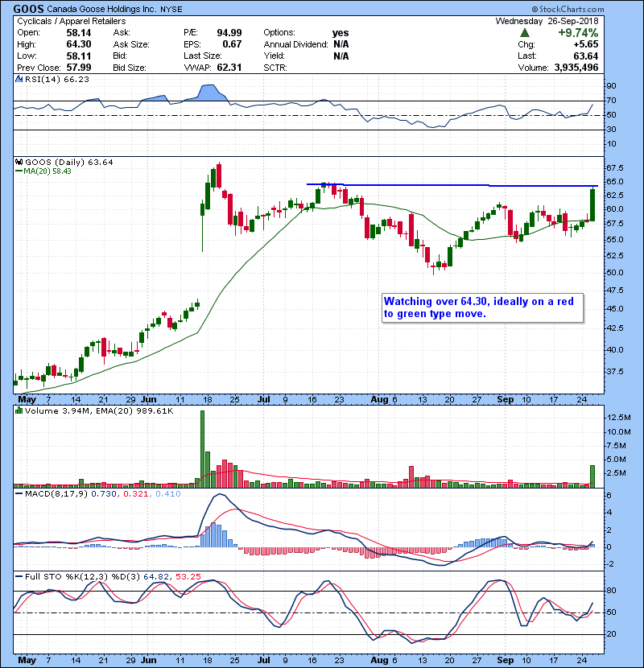Click the stochastic %D value 53.25
Viewport: 644px width, 668px height.
coord(188,576)
